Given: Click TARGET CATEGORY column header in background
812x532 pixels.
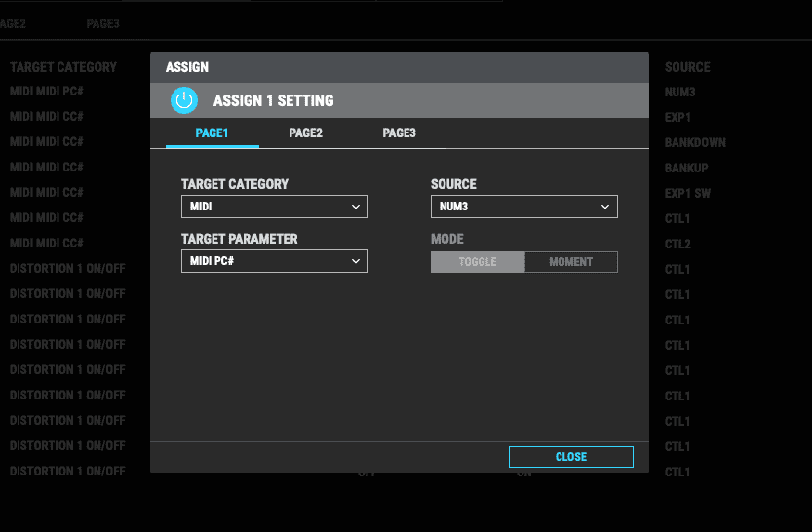Looking at the screenshot, I should 63,67.
